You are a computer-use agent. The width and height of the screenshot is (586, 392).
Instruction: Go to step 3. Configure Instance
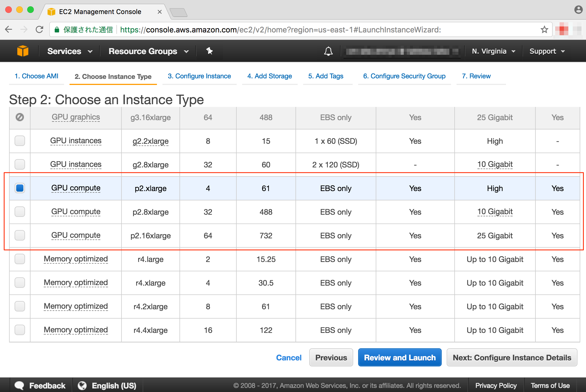coord(199,76)
